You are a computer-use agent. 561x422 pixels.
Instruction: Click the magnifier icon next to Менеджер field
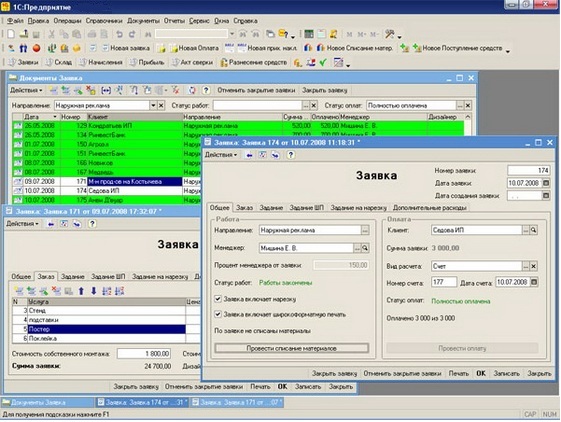(365, 248)
